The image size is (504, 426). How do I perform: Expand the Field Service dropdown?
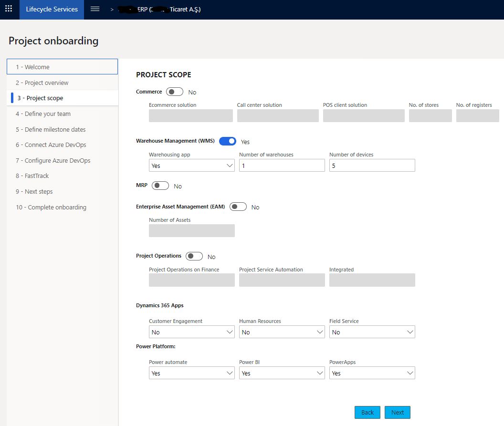(x=372, y=332)
